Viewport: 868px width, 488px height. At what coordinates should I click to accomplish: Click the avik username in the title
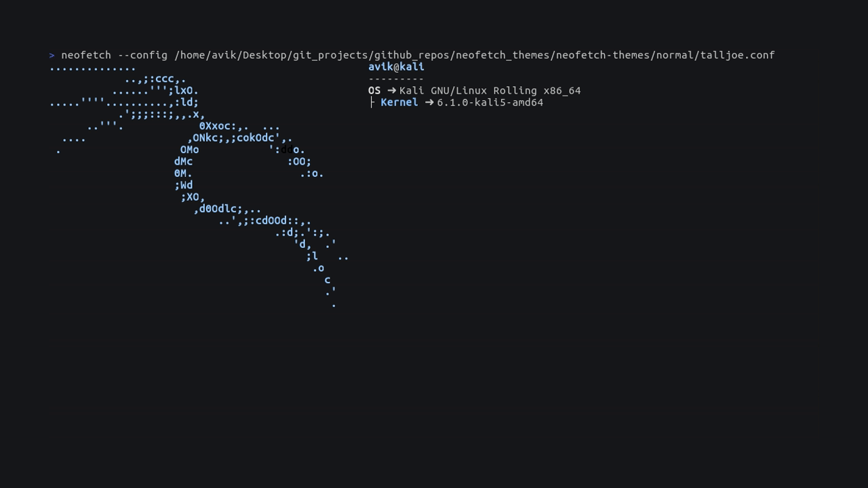click(380, 67)
